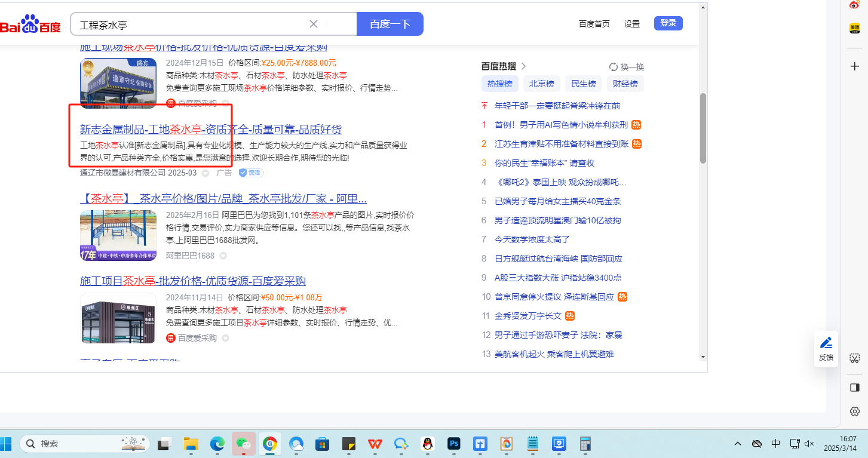Click the 百度一下 search button
The height and width of the screenshot is (458, 868).
389,24
